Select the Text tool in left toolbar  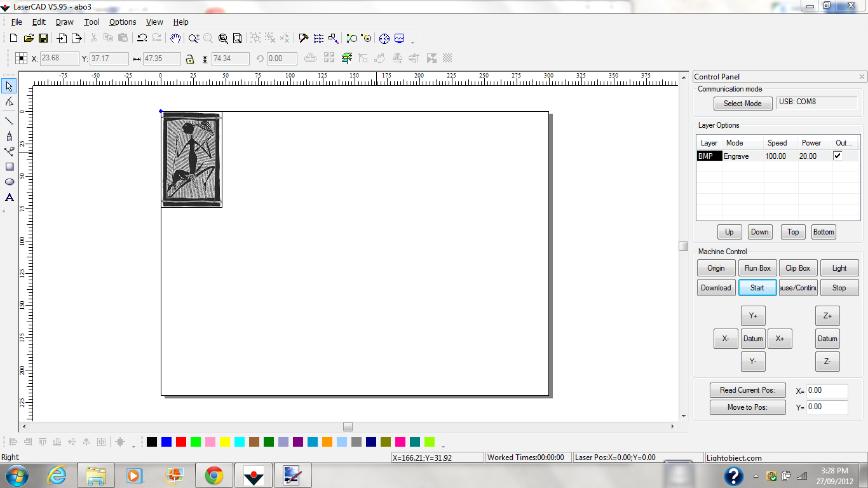10,197
